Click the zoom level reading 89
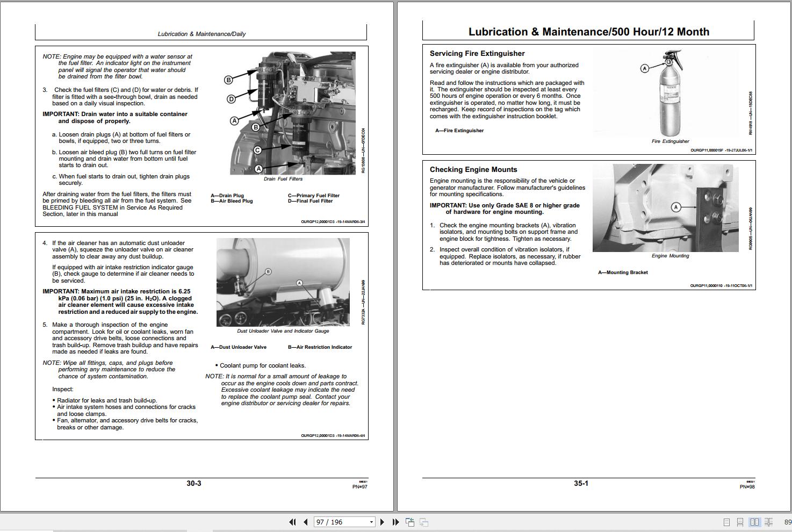This screenshot has width=792, height=532. 787,522
